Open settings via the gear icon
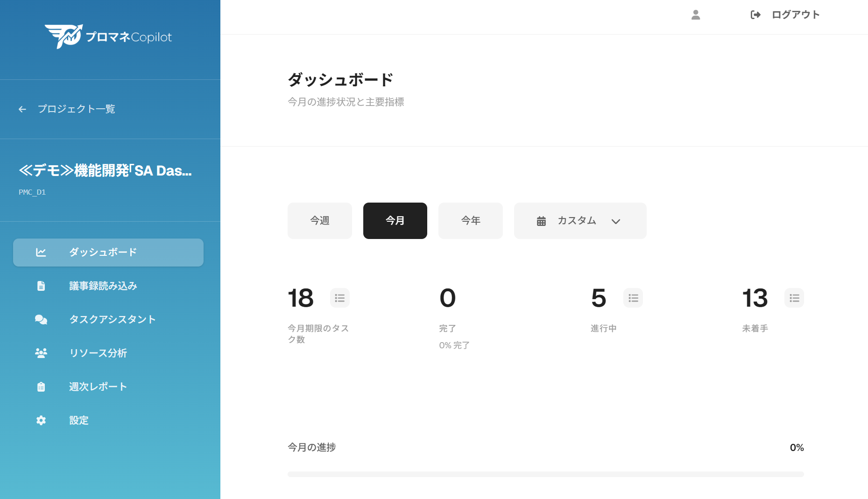Viewport: 868px width, 499px height. pos(41,420)
